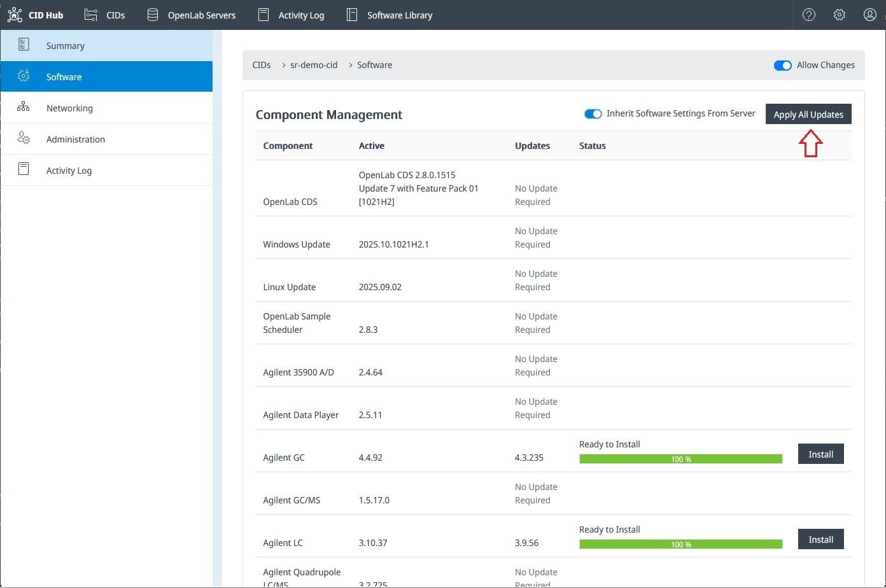Click the Summary checklist icon in sidebar
The height and width of the screenshot is (588, 886).
24,45
